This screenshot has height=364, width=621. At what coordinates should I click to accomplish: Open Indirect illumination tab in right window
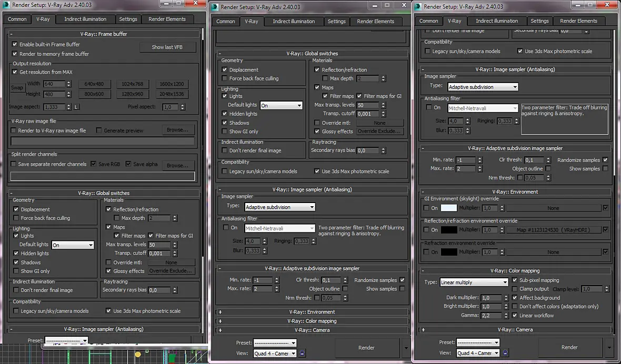tap(497, 21)
